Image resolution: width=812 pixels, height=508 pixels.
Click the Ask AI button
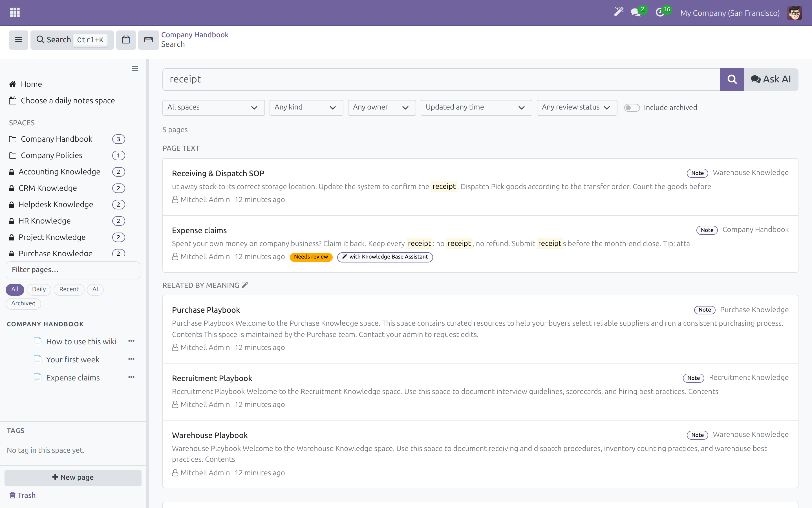tap(771, 79)
